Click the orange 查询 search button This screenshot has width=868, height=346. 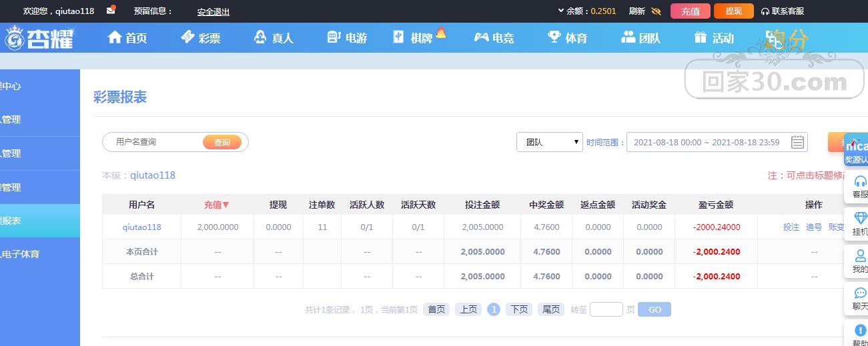point(222,142)
